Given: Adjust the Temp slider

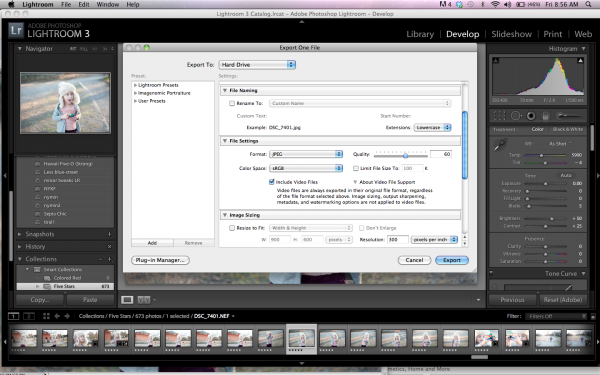Looking at the screenshot, I should coord(541,155).
